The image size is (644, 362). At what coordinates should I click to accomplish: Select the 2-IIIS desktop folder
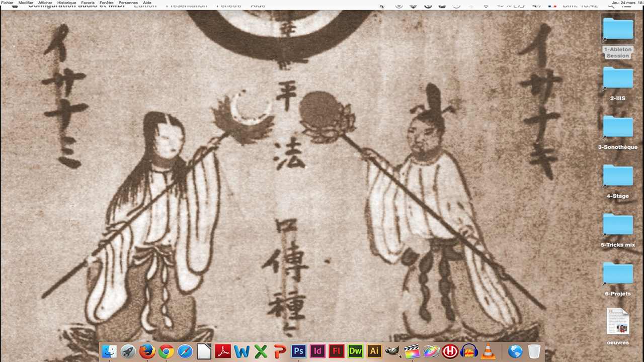618,83
